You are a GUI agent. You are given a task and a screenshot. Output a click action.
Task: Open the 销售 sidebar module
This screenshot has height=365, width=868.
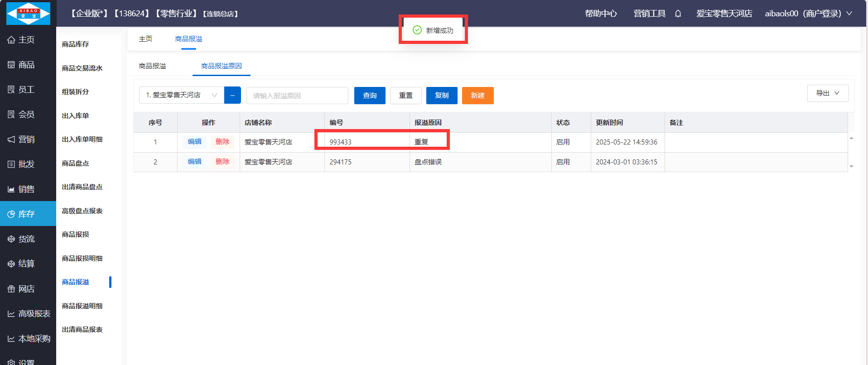point(28,189)
